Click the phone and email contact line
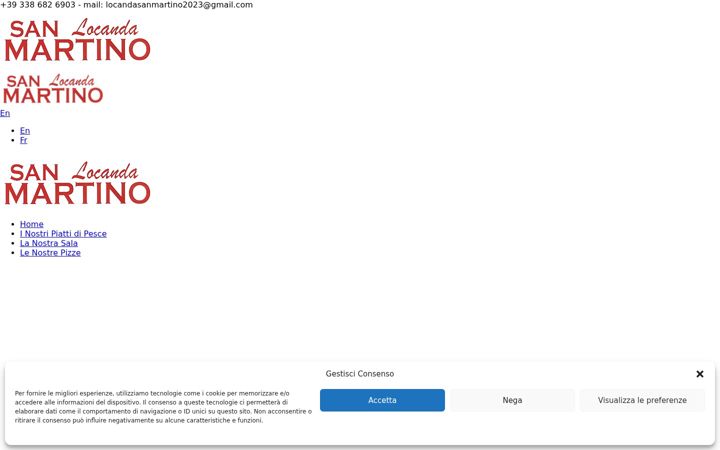This screenshot has height=450, width=720. coord(126,5)
